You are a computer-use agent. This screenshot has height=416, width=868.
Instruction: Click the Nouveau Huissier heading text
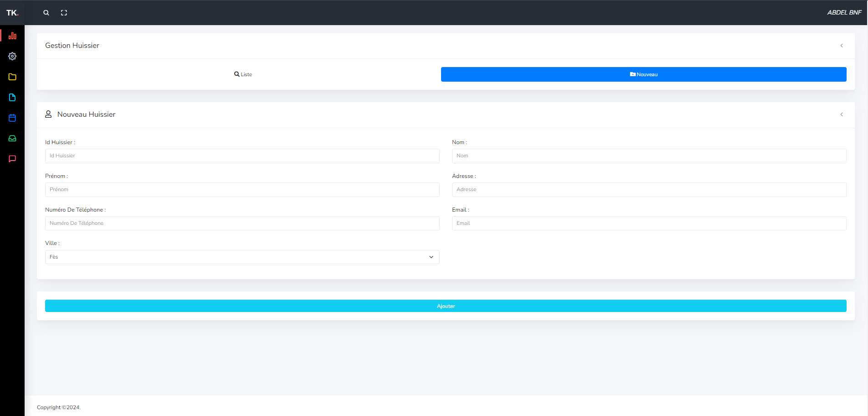pos(86,114)
